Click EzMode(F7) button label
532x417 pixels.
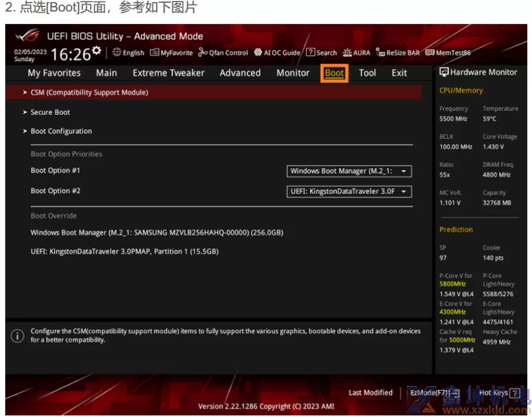(430, 393)
